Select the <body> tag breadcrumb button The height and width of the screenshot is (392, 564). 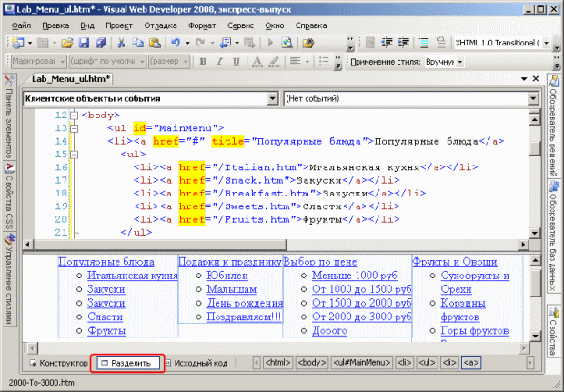click(312, 363)
